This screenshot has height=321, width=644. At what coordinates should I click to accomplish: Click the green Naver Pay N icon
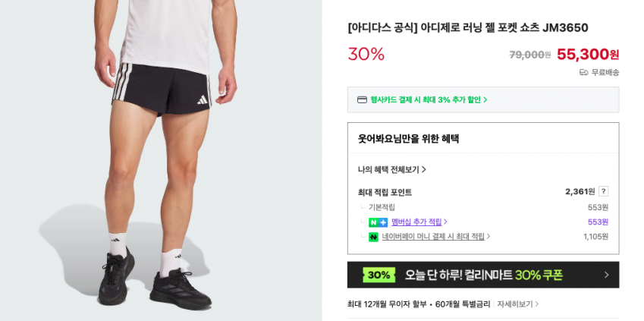(373, 238)
